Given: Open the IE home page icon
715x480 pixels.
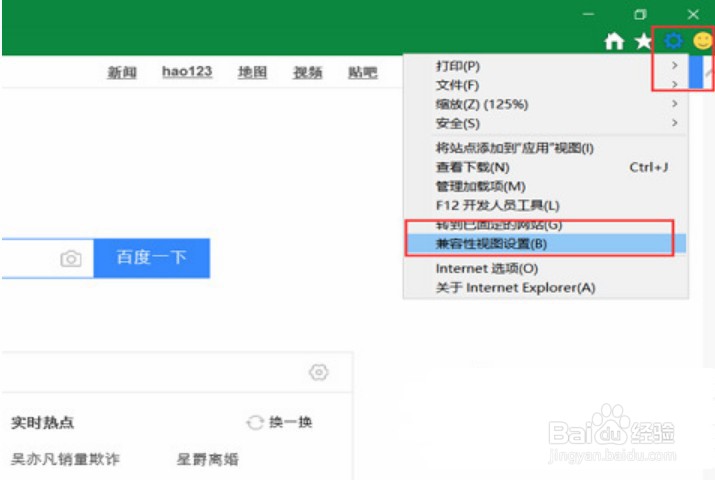Looking at the screenshot, I should (614, 41).
